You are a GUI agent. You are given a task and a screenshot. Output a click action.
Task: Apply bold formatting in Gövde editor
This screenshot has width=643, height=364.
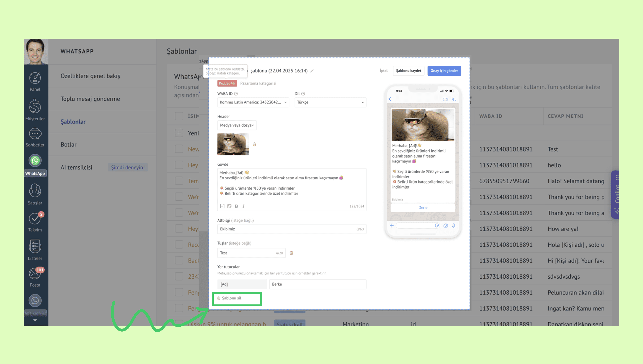click(x=236, y=206)
